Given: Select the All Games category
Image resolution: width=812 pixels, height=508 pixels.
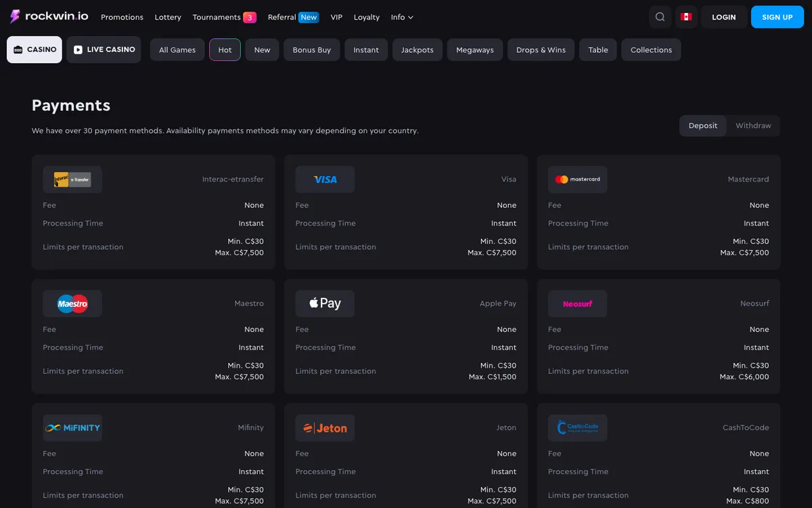Looking at the screenshot, I should pos(177,50).
